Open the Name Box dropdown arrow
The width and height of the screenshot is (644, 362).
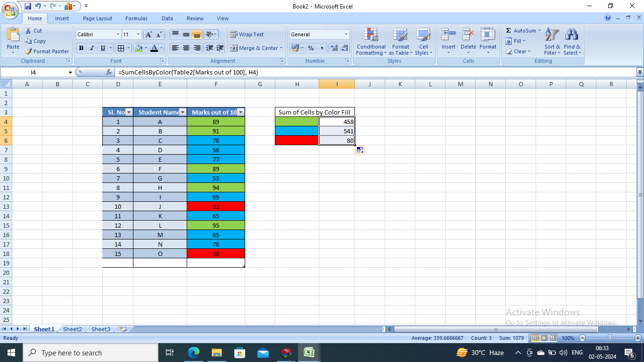pos(70,73)
